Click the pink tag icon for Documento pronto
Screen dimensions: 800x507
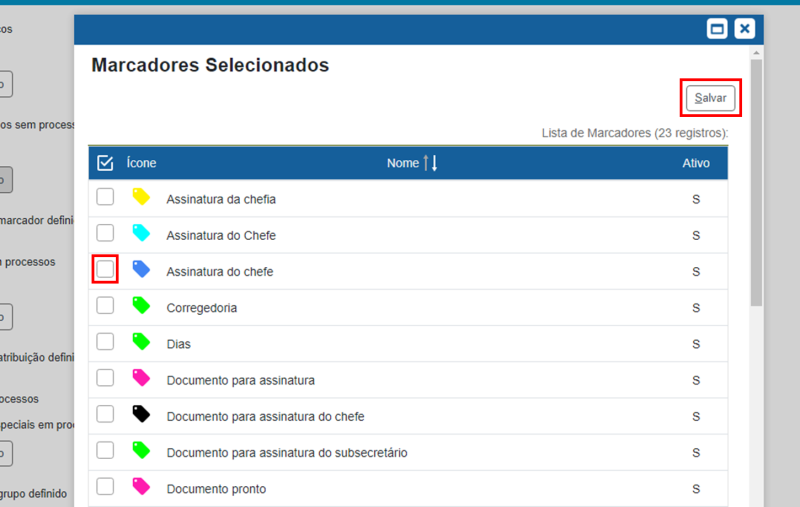click(x=141, y=486)
